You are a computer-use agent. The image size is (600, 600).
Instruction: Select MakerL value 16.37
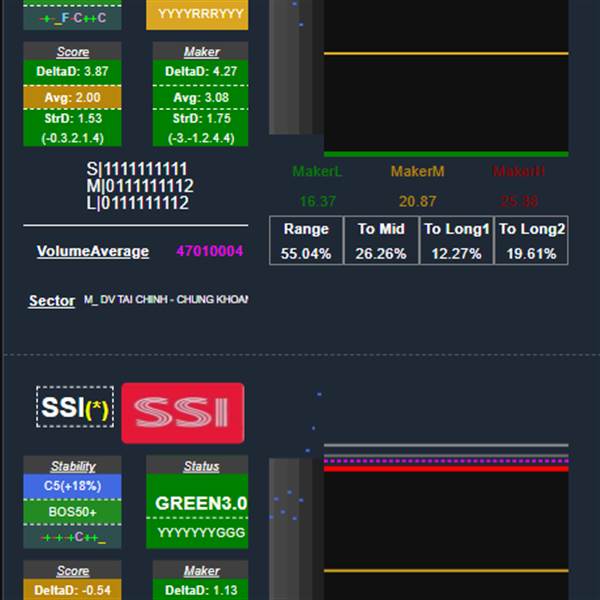318,201
